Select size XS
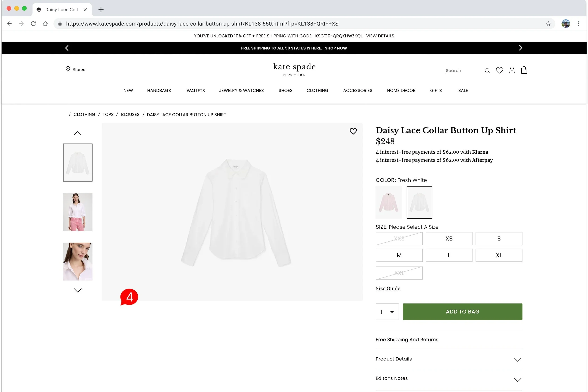The height and width of the screenshot is (392, 588). 449,239
